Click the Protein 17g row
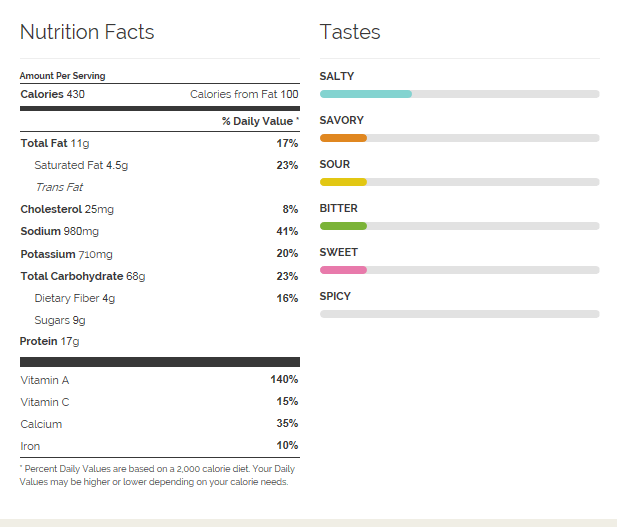617x527 pixels. click(49, 342)
